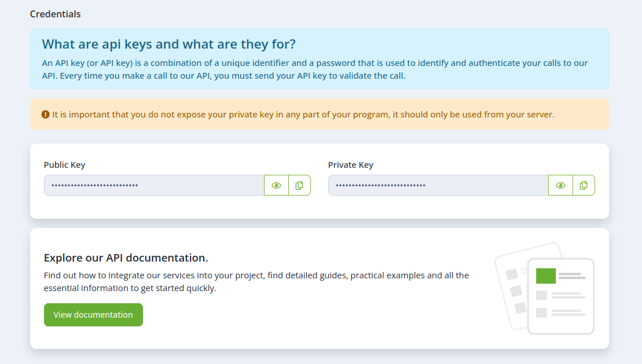Click the tilted background page illustration
This screenshot has height=364, width=642.
512,286
